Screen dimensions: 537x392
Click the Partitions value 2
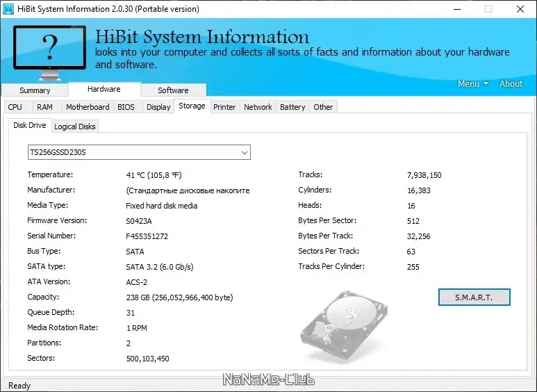pos(129,343)
